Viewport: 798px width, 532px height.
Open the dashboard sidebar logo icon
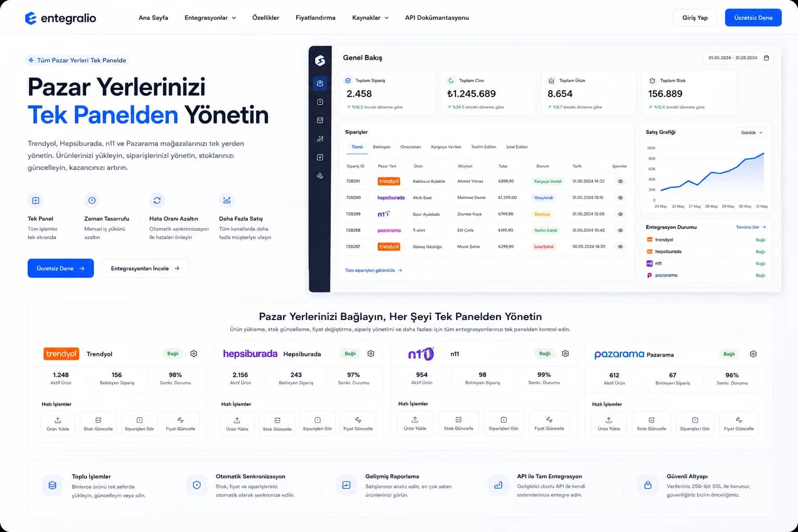pyautogui.click(x=320, y=61)
